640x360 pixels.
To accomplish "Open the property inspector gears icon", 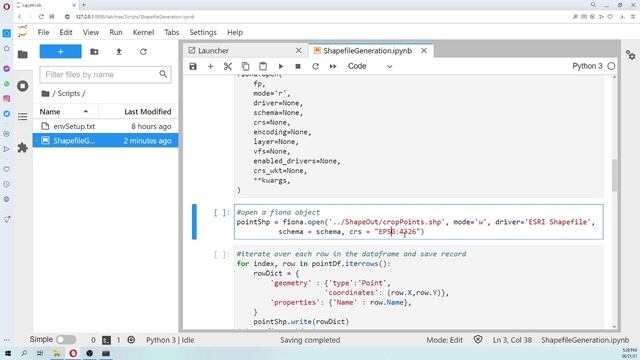I will pyautogui.click(x=631, y=55).
